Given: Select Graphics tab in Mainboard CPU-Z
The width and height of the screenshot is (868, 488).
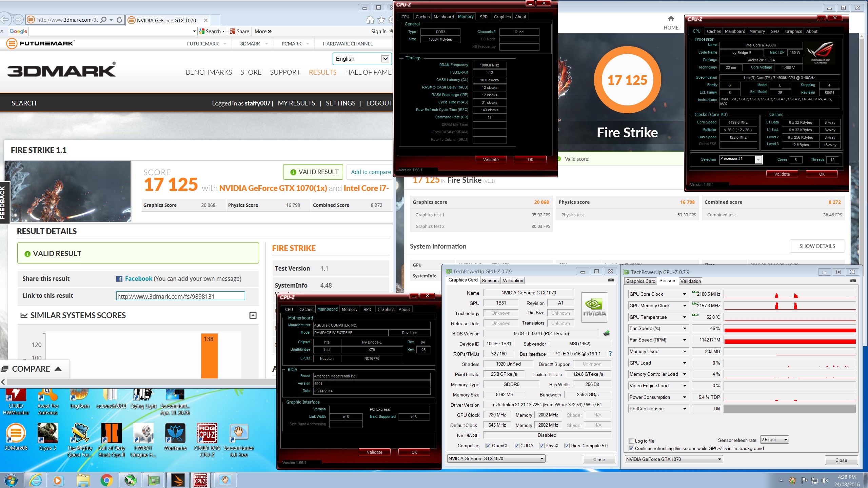Looking at the screenshot, I should [x=386, y=309].
